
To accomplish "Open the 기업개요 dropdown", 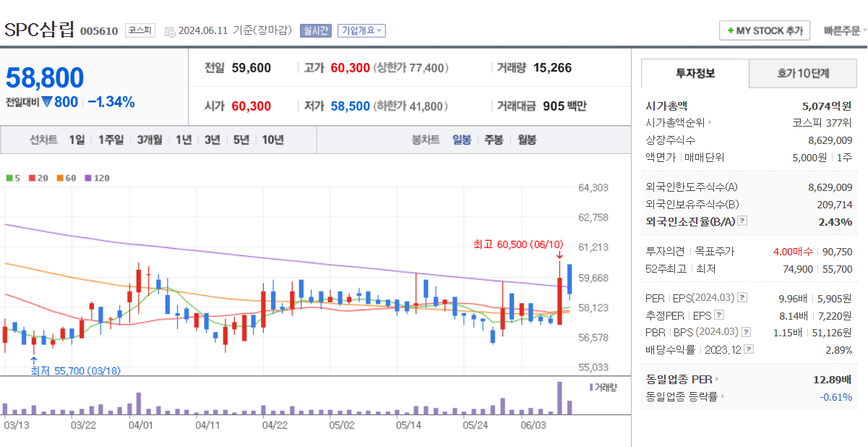I will tap(361, 30).
